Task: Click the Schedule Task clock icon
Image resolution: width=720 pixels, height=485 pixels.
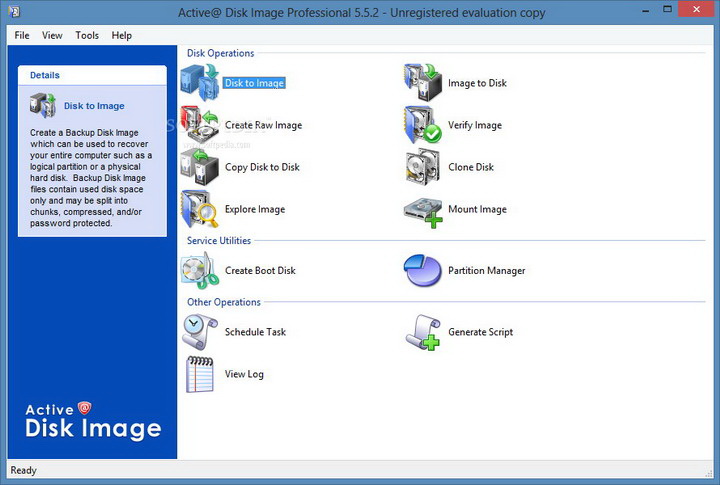Action: tap(200, 332)
